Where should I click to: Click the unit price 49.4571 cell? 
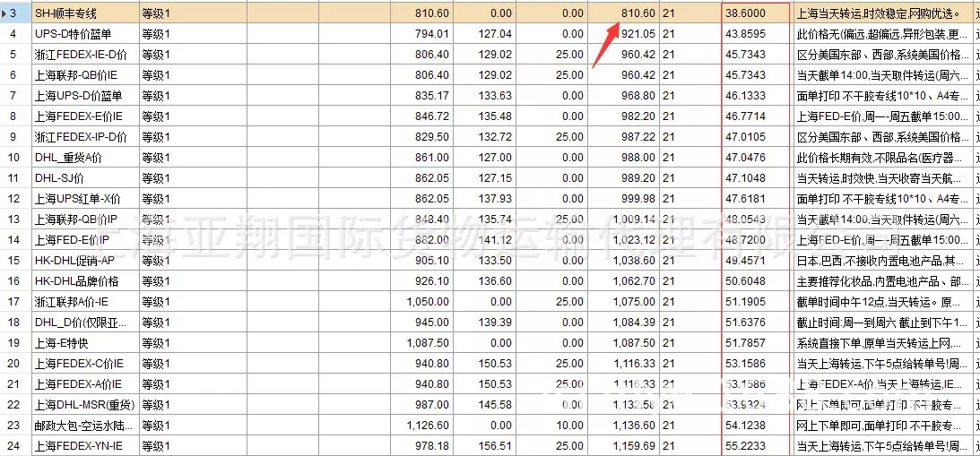[x=756, y=261]
